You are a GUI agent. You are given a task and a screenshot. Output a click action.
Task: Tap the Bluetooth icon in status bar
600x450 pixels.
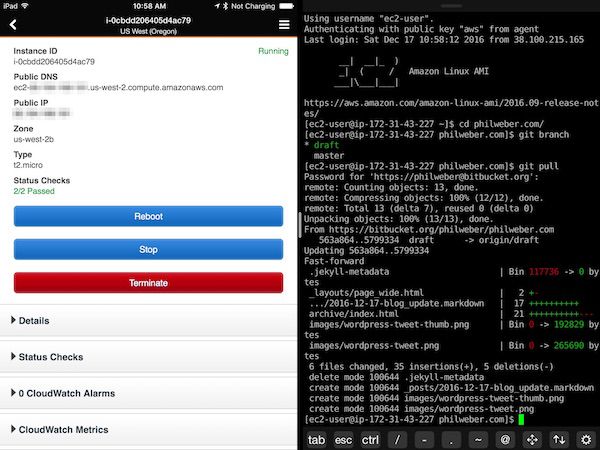pos(225,6)
